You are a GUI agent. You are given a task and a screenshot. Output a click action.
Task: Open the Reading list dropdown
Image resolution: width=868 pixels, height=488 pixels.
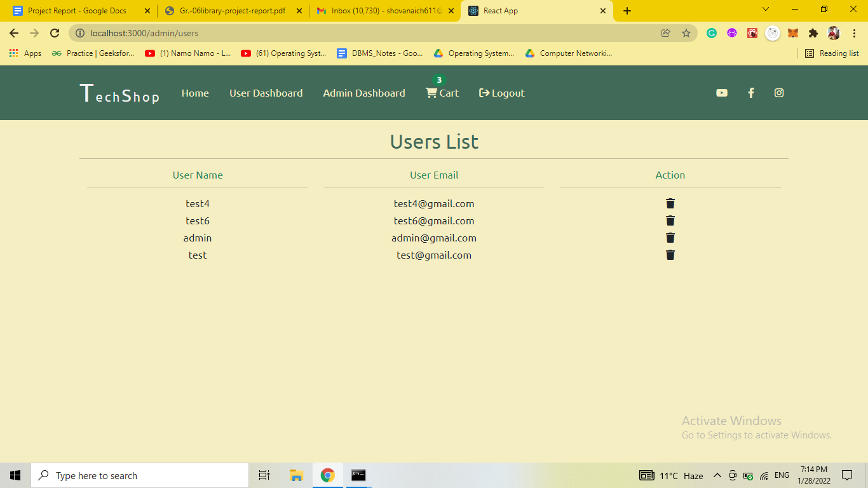(831, 53)
